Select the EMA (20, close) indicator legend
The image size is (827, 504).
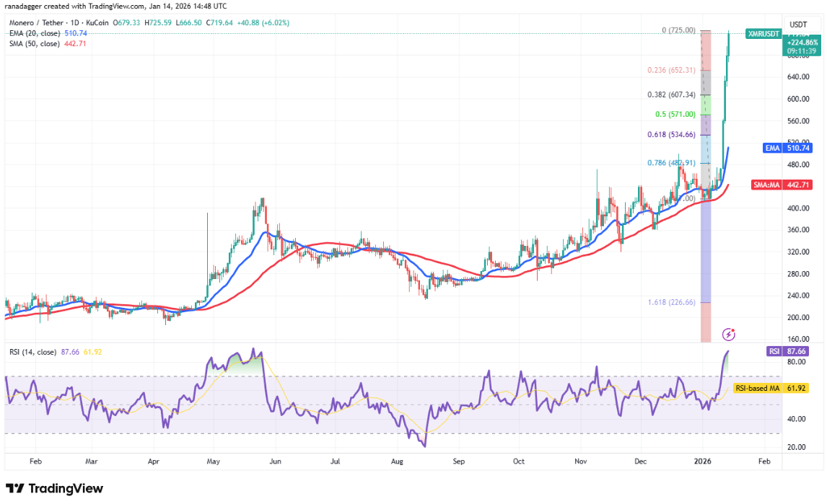pyautogui.click(x=32, y=33)
